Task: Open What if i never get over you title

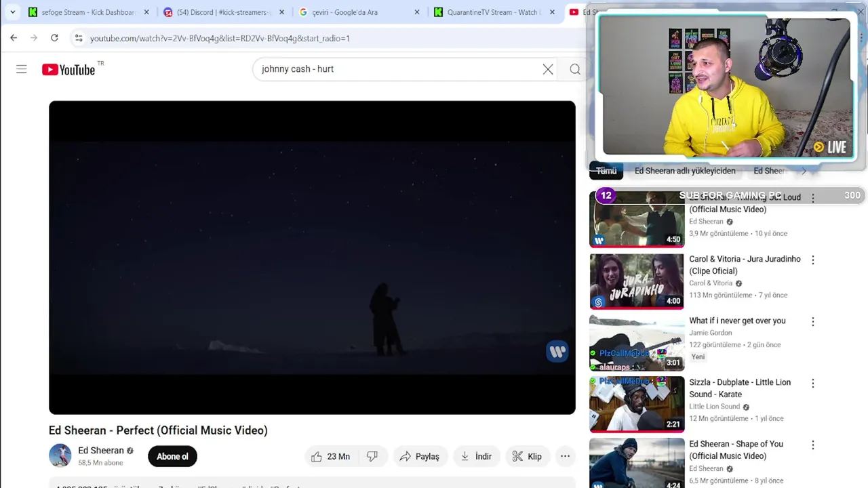Action: [x=737, y=321]
